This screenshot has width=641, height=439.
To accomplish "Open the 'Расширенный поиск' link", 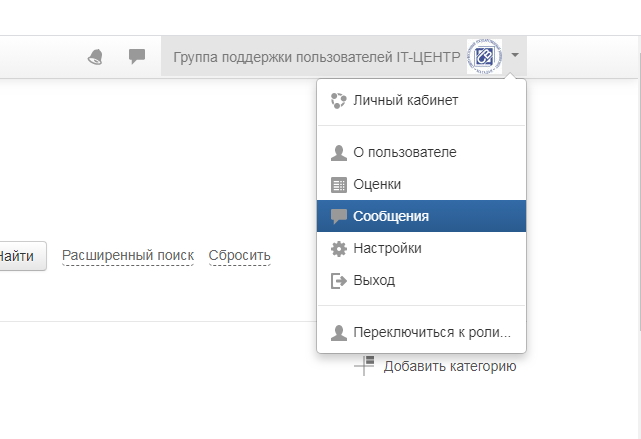I will pyautogui.click(x=128, y=256).
